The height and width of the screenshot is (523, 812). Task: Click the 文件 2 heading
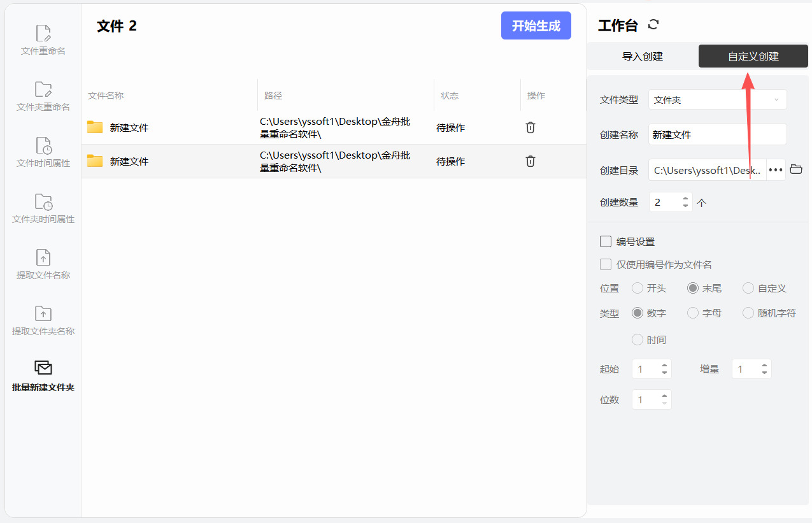coord(117,25)
